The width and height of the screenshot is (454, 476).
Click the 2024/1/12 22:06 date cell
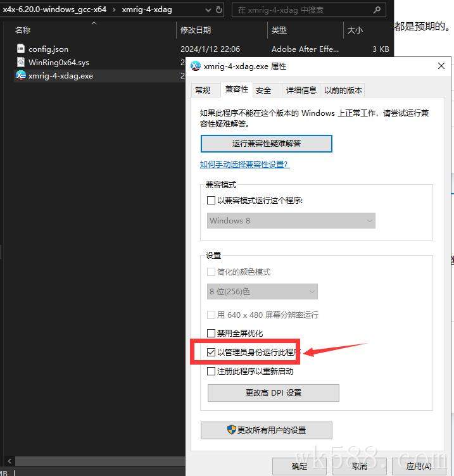[x=210, y=49]
